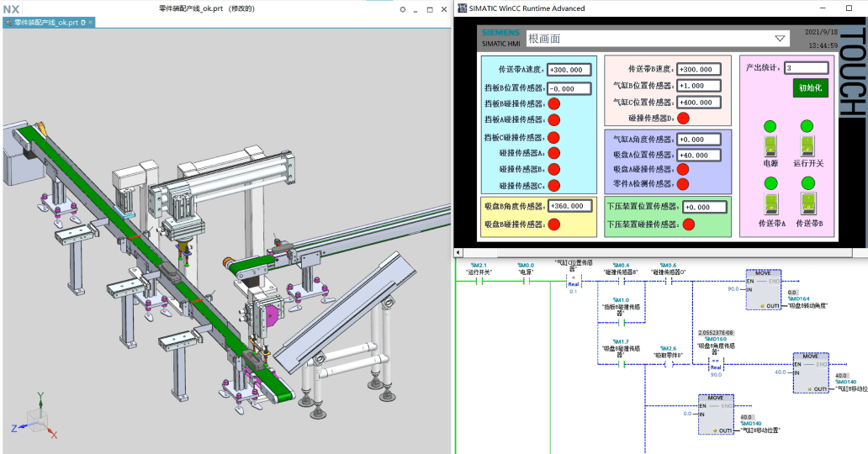Click the 吸盘B角度传感器 value field
Image resolution: width=868 pixels, height=454 pixels.
[570, 206]
